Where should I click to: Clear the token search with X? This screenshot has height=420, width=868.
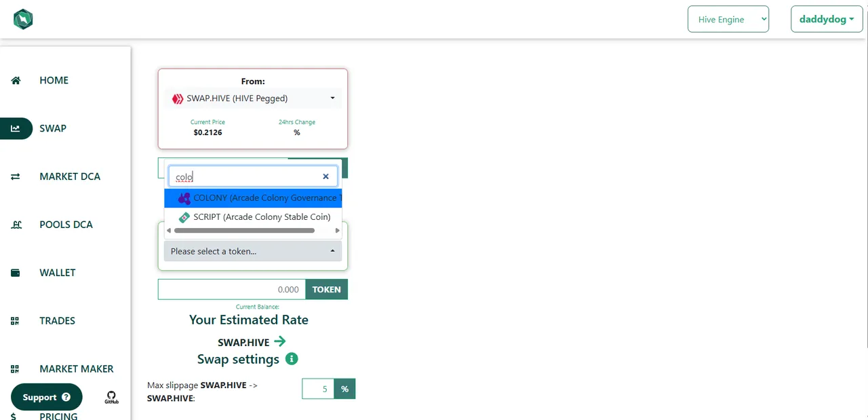tap(325, 176)
